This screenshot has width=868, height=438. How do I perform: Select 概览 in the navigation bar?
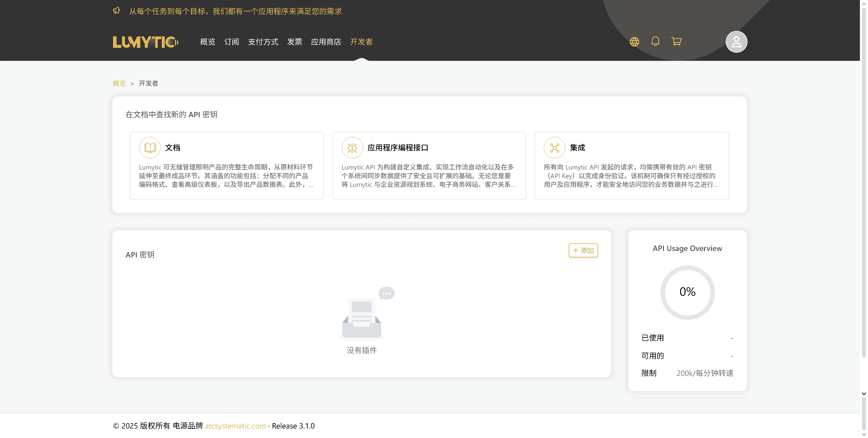point(208,42)
